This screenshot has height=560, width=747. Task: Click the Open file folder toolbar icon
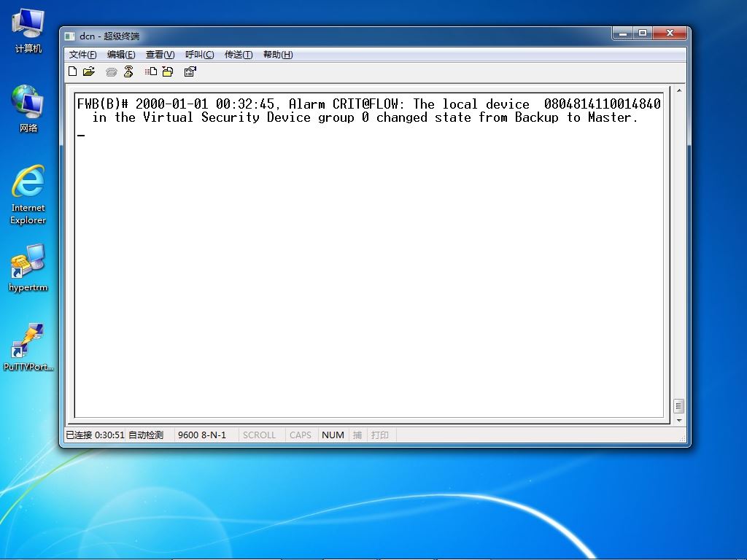(89, 71)
